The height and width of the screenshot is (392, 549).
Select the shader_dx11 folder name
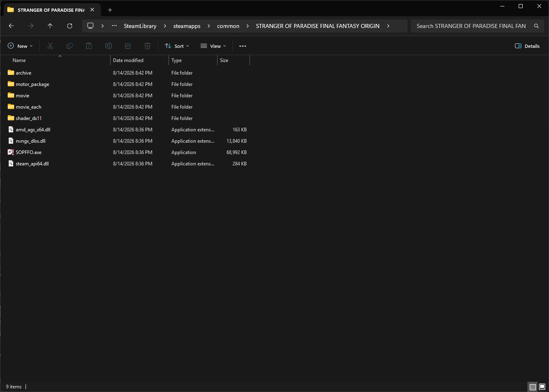29,118
